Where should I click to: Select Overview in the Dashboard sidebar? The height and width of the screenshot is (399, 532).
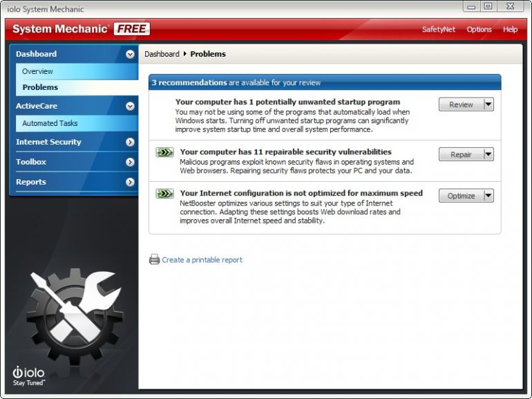[x=77, y=71]
